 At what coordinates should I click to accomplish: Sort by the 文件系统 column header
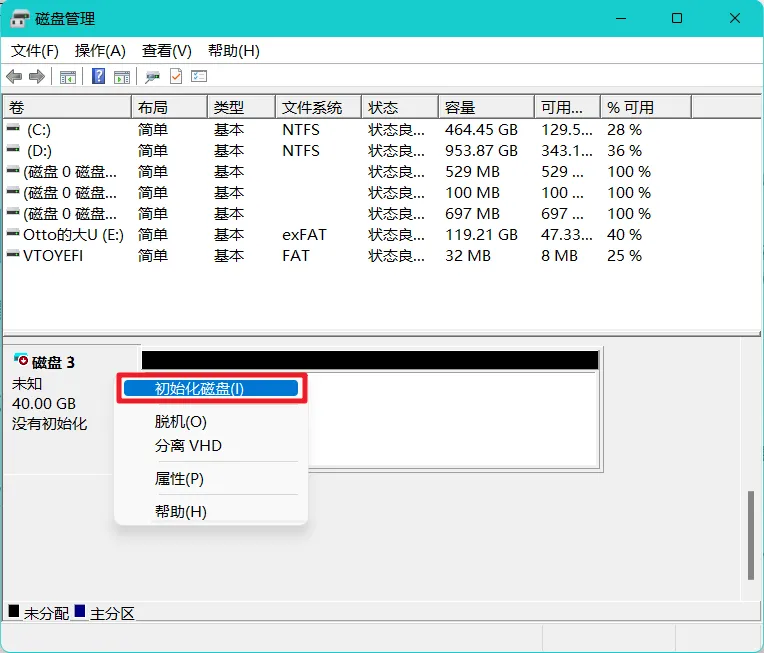coord(319,107)
